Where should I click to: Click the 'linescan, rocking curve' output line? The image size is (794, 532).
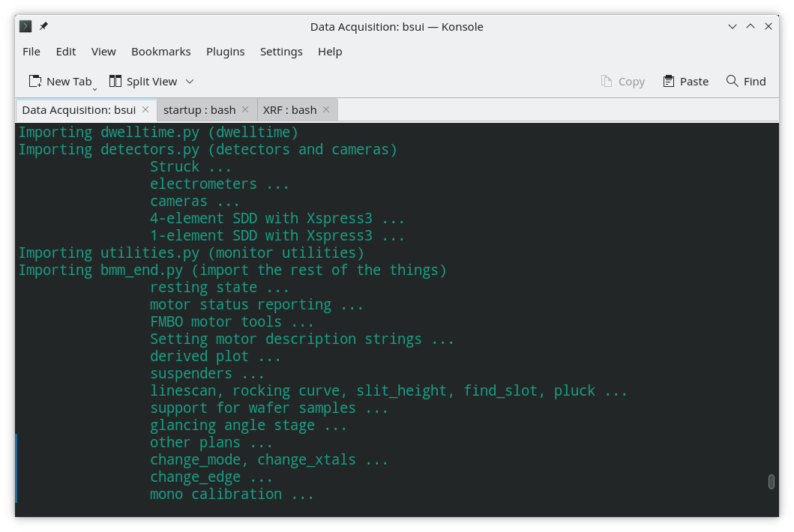coord(388,391)
